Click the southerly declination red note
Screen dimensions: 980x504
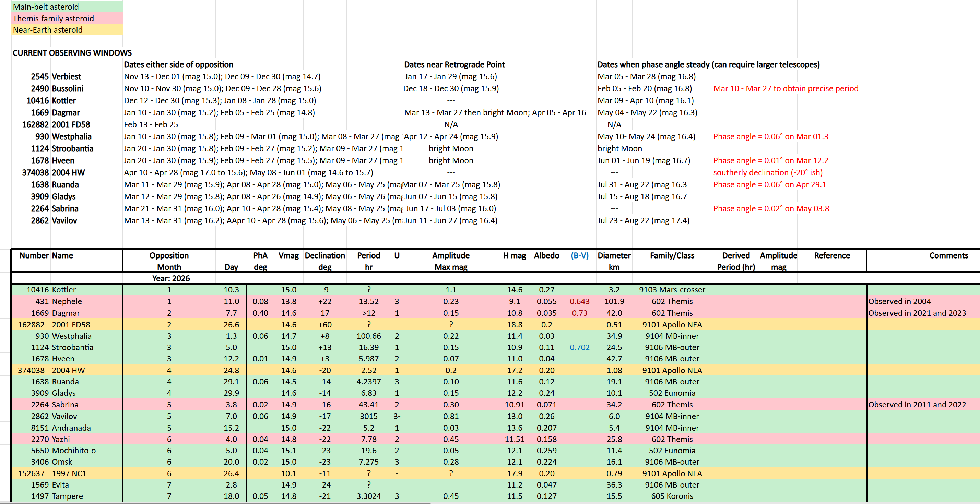tap(768, 172)
